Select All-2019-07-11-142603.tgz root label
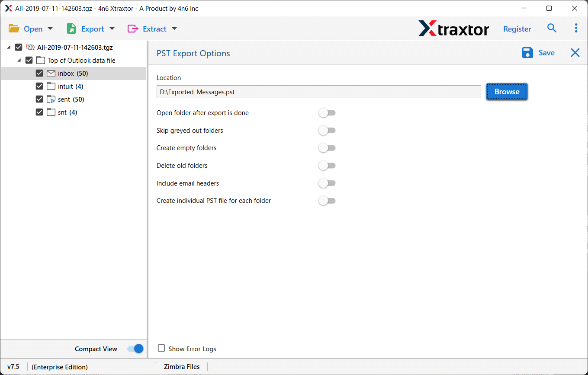588x375 pixels. coord(75,48)
